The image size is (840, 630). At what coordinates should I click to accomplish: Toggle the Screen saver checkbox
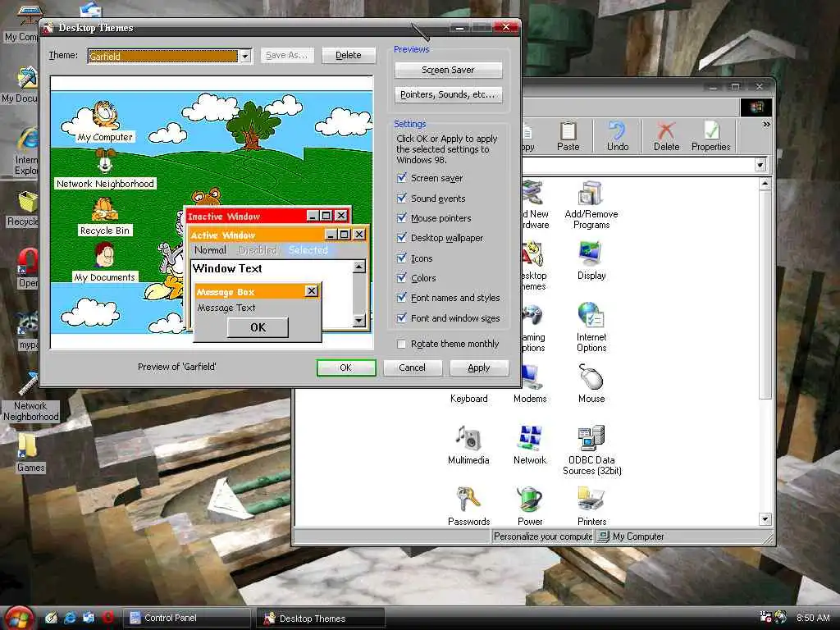pos(401,177)
